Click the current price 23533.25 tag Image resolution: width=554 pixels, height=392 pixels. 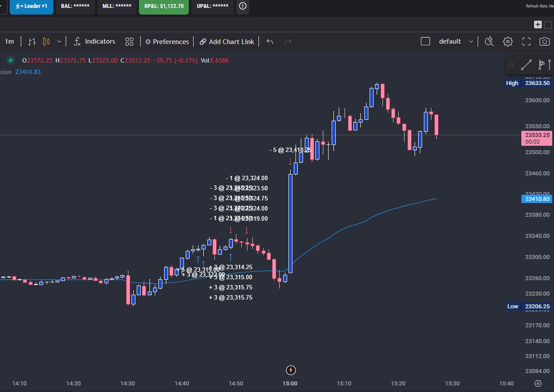coord(537,138)
